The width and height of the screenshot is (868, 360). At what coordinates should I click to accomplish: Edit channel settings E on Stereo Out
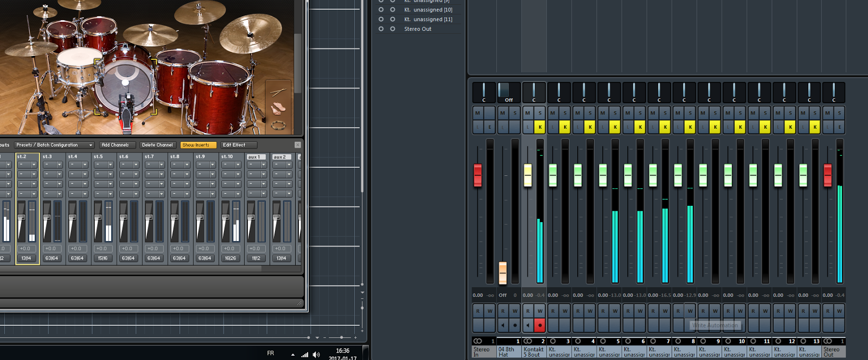tap(839, 127)
